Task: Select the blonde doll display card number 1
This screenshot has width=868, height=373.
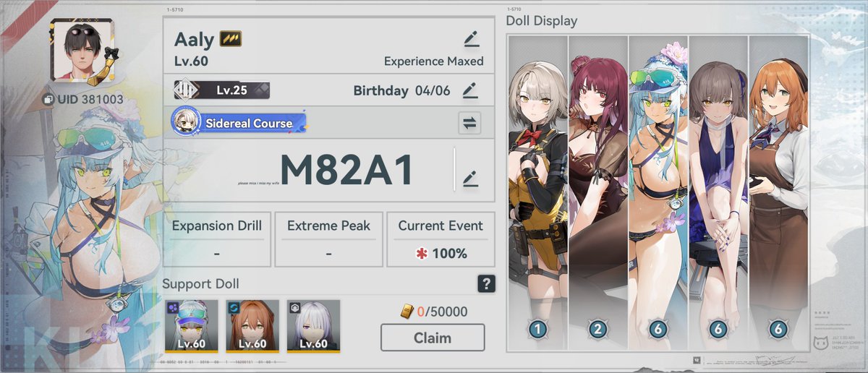Action: [x=538, y=193]
